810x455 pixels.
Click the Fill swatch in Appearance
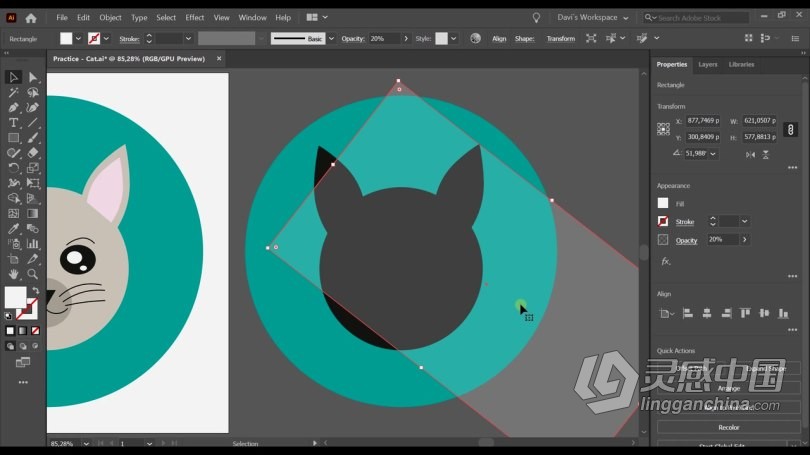663,203
